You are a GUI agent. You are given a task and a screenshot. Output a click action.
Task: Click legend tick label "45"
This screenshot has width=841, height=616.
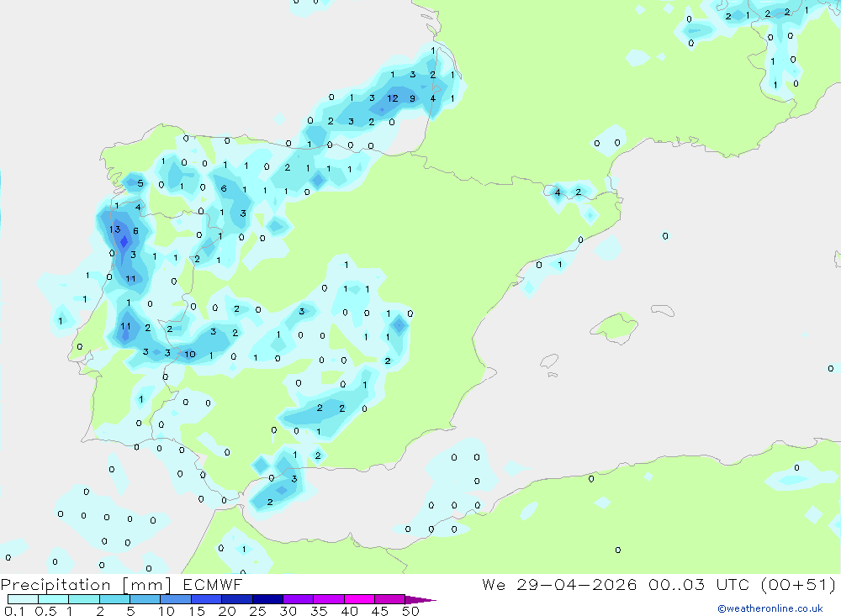380,611
